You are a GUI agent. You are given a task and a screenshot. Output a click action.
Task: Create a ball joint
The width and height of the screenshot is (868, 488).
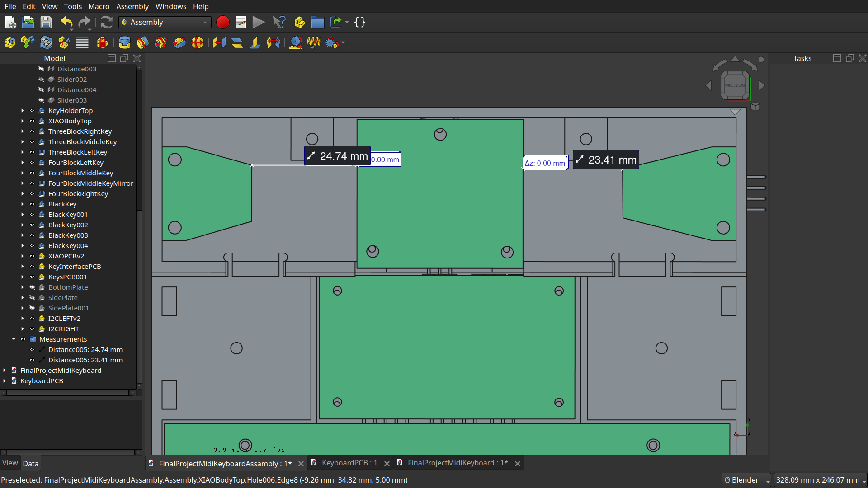click(x=197, y=43)
